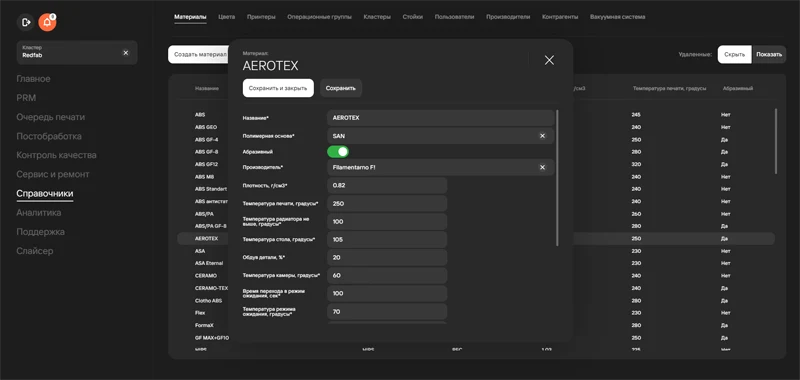Click Время перехода в режим ожидания field

[387, 294]
